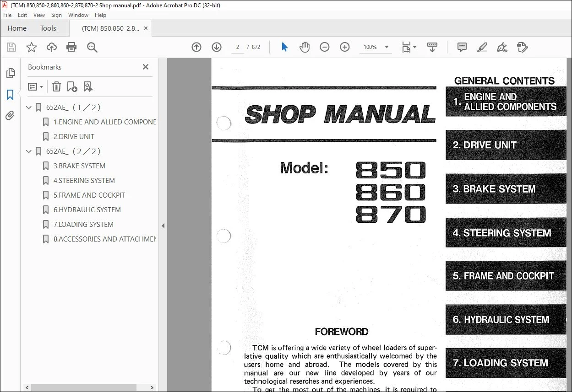Image resolution: width=572 pixels, height=392 pixels.
Task: Collapse the left navigation pane arrow
Action: click(x=163, y=226)
